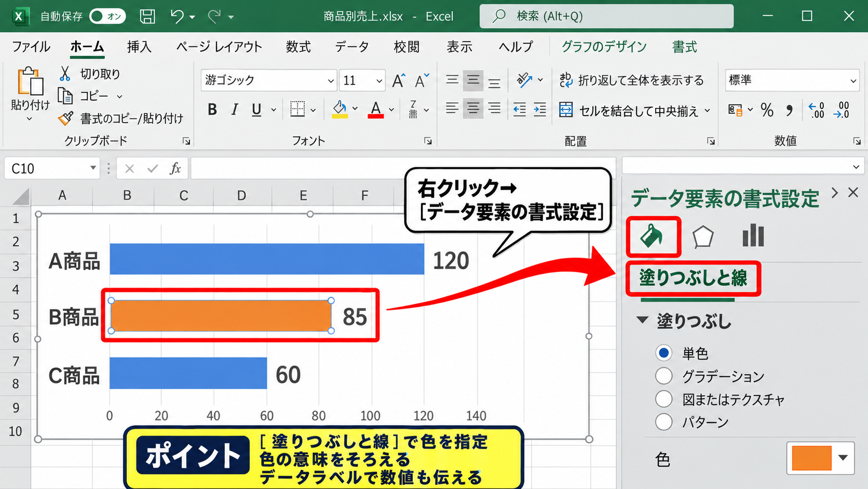Click the Format Painter brush icon
Image resolution: width=868 pixels, height=489 pixels.
[x=65, y=118]
